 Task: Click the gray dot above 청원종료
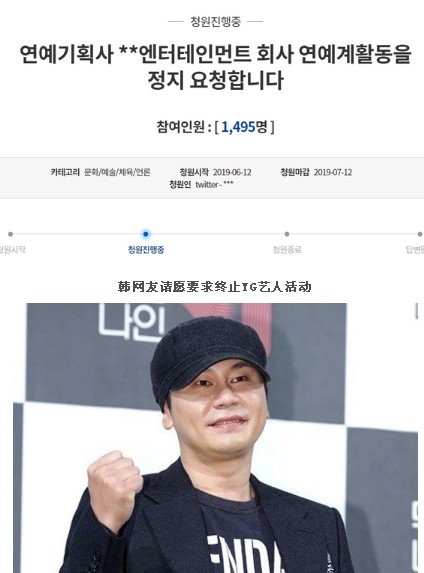(287, 234)
